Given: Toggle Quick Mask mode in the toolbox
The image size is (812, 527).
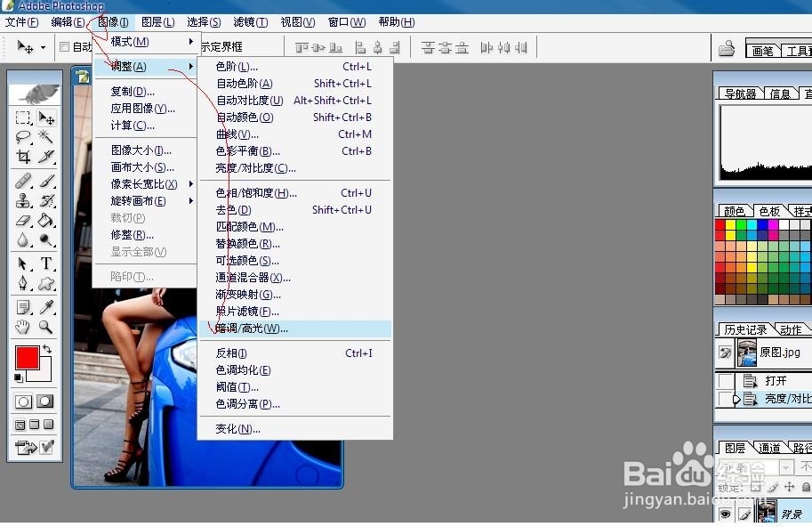Looking at the screenshot, I should pyautogui.click(x=44, y=401).
